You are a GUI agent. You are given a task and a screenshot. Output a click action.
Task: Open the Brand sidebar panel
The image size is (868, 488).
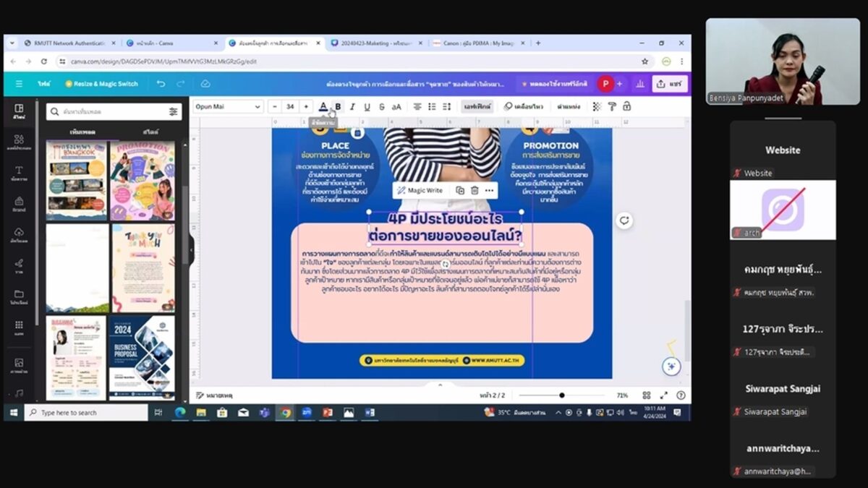pyautogui.click(x=19, y=204)
